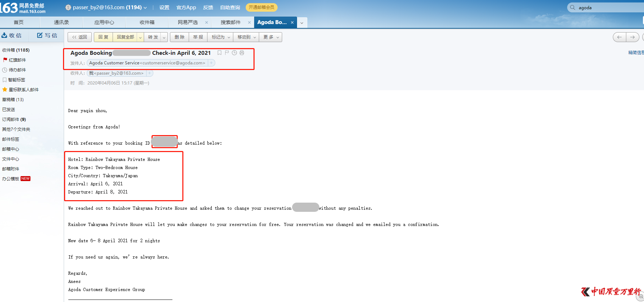Click the 删除 delete button
The image size is (644, 302).
179,37
